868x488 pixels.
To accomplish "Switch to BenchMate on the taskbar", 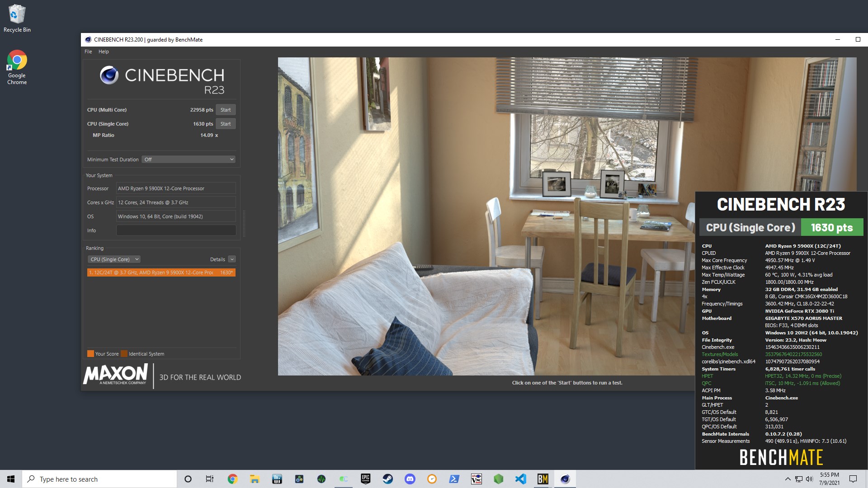I will 543,479.
